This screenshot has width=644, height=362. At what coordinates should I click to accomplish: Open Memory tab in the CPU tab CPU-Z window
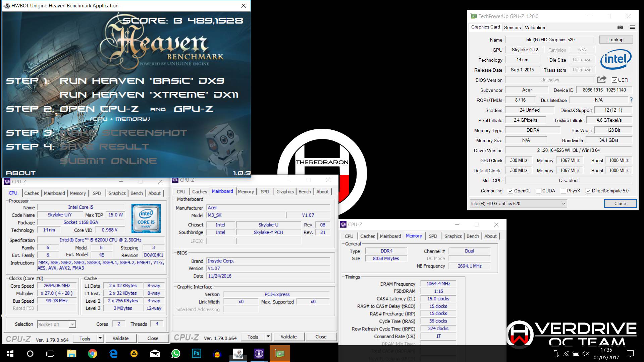point(78,193)
